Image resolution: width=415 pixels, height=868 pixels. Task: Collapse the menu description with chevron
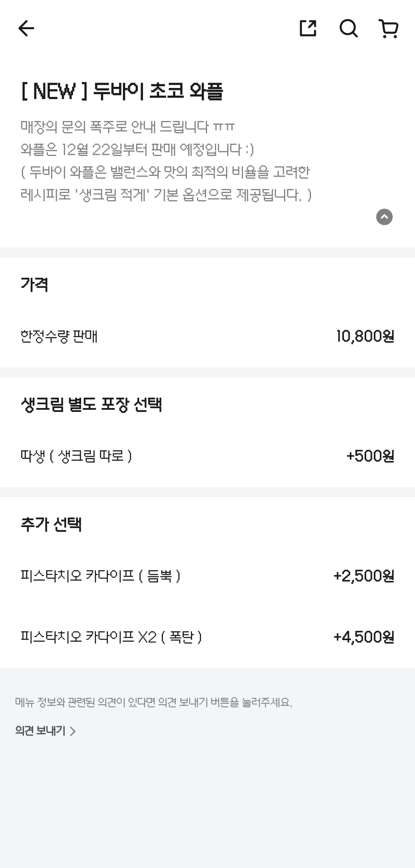click(x=384, y=217)
